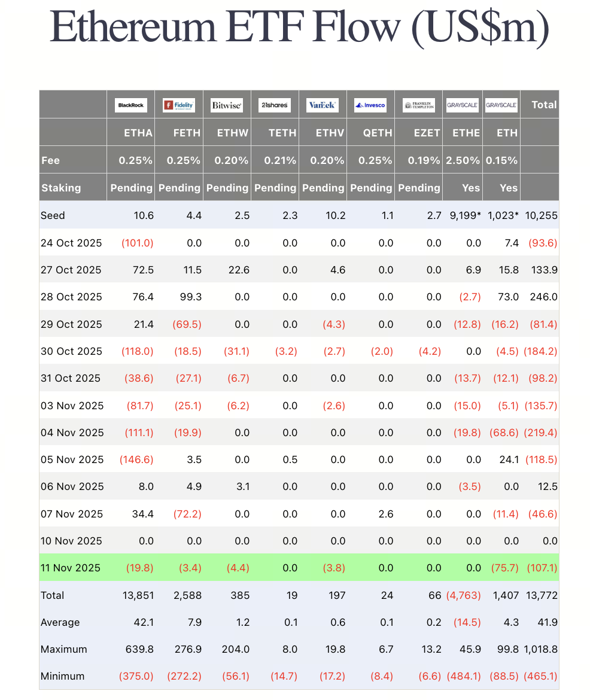Click the Seed row label
This screenshot has height=700, width=590.
pos(53,215)
